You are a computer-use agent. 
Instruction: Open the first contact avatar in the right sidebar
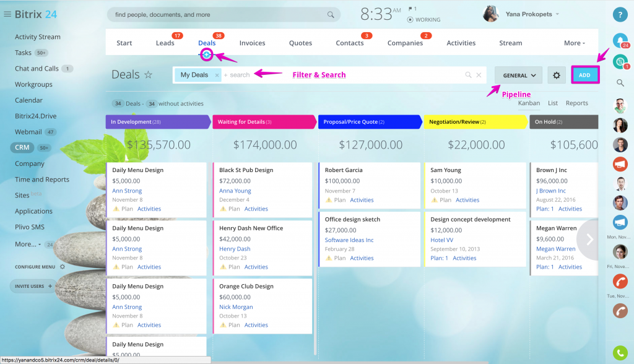620,106
